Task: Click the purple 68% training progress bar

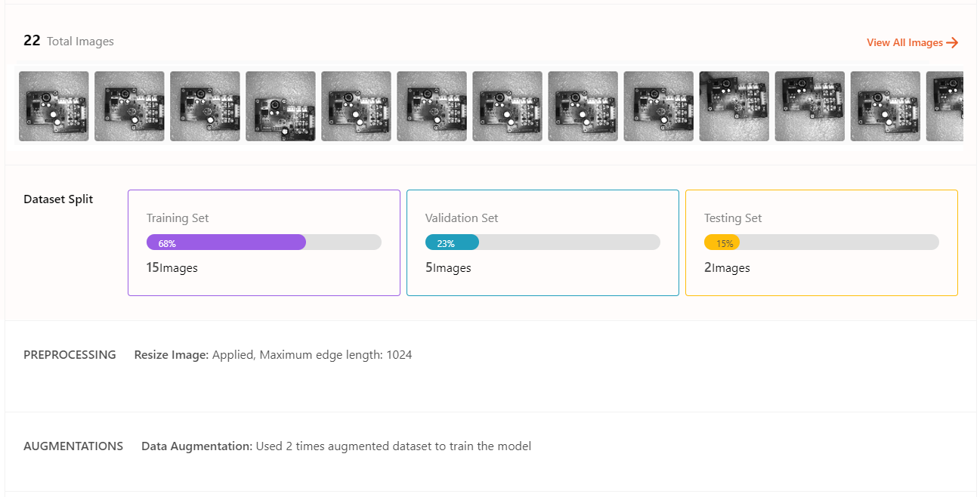Action: 226,242
